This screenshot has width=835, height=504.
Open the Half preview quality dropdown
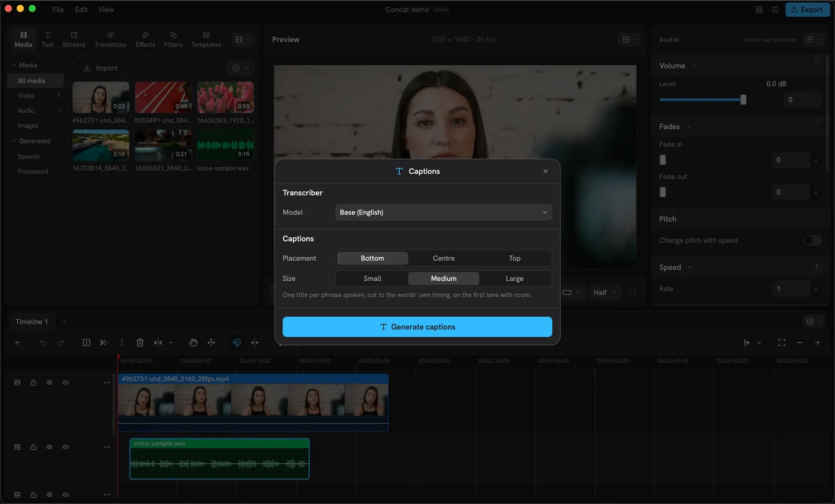pyautogui.click(x=604, y=293)
